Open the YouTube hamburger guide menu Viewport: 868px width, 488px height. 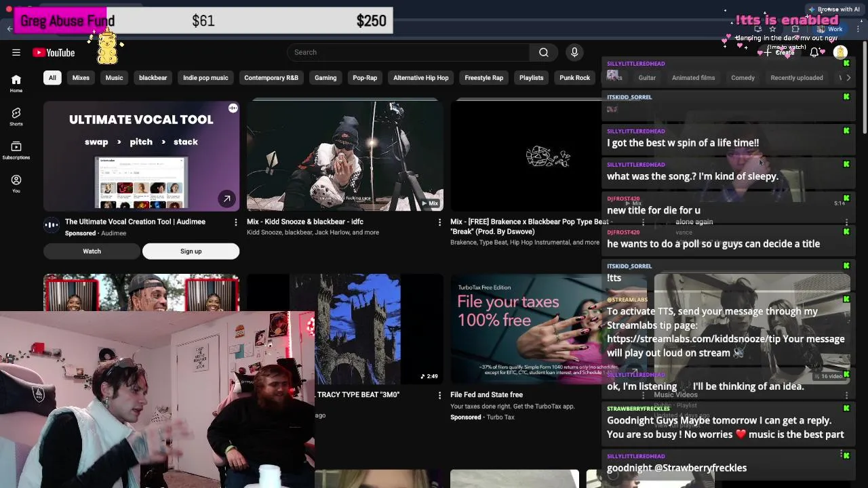(16, 52)
